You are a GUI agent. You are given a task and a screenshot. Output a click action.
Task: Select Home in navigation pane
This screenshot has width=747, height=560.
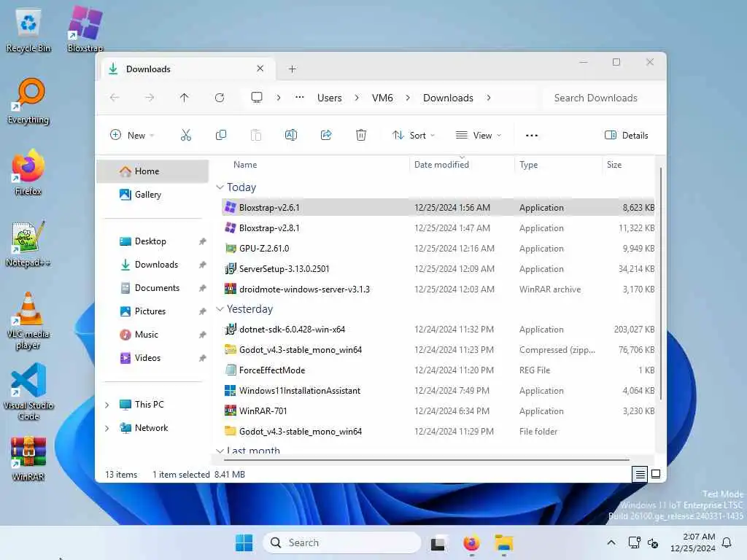click(x=152, y=171)
